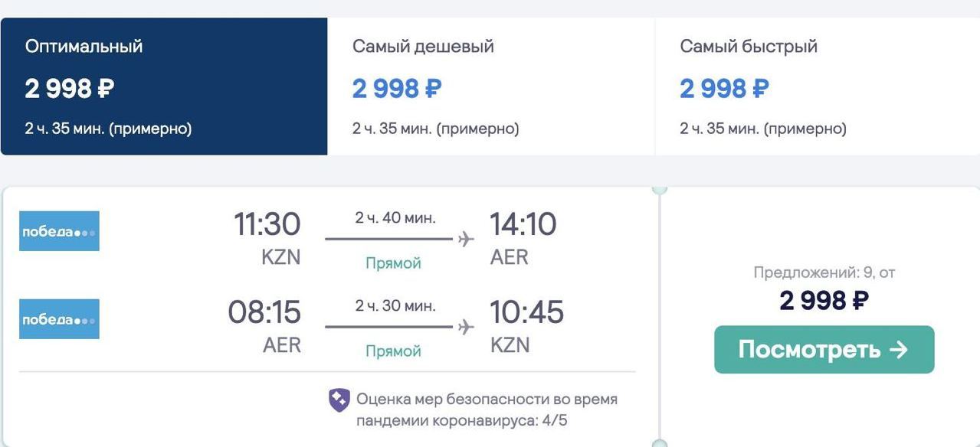The image size is (980, 447).
Task: Click "Прямой" under the 2 ч. 40 мин. flight
Action: point(393,263)
